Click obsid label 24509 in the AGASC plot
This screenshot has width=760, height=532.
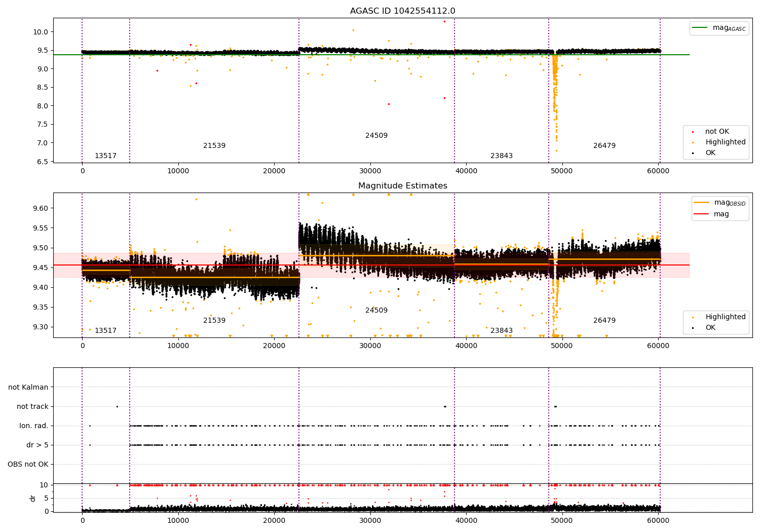(x=376, y=136)
